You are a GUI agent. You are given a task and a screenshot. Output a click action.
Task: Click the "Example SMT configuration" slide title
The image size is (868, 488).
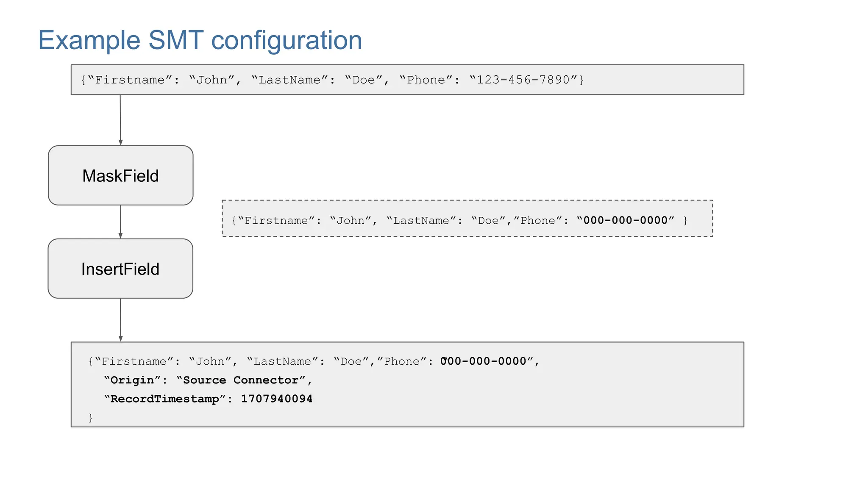[200, 41]
